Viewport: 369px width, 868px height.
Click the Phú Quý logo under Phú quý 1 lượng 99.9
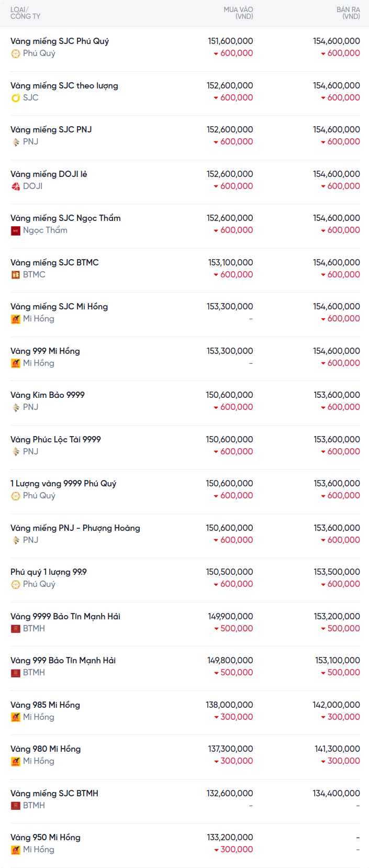16,584
